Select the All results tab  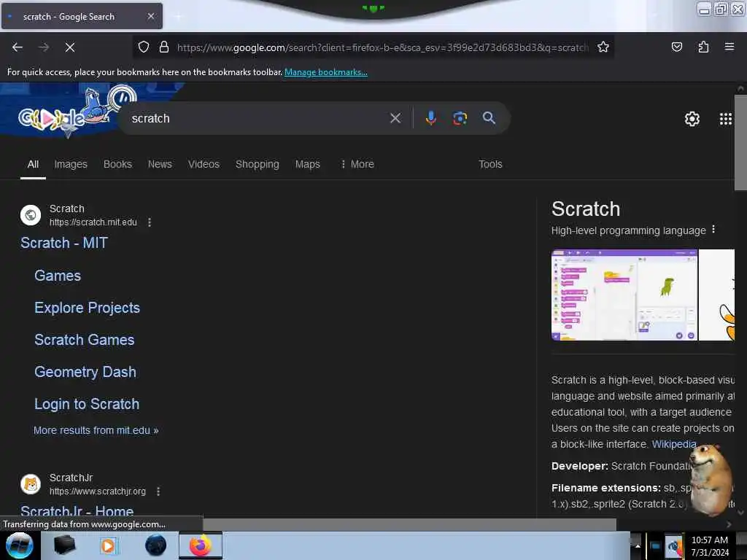click(33, 164)
